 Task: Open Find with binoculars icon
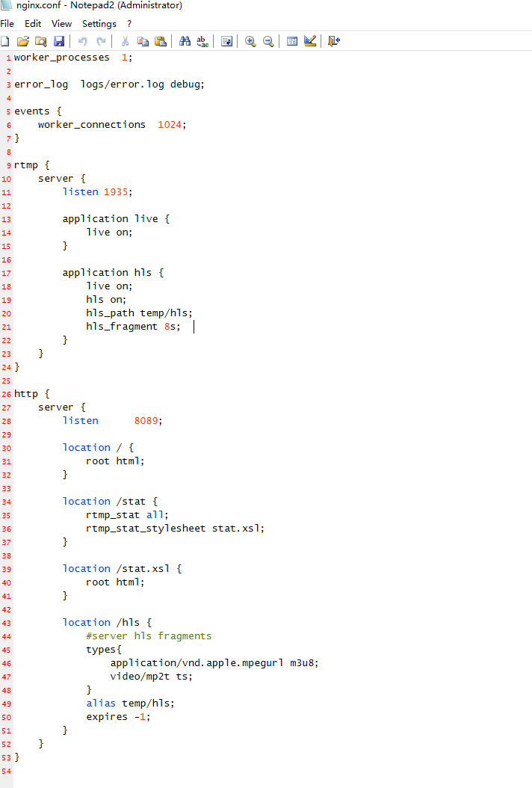185,41
